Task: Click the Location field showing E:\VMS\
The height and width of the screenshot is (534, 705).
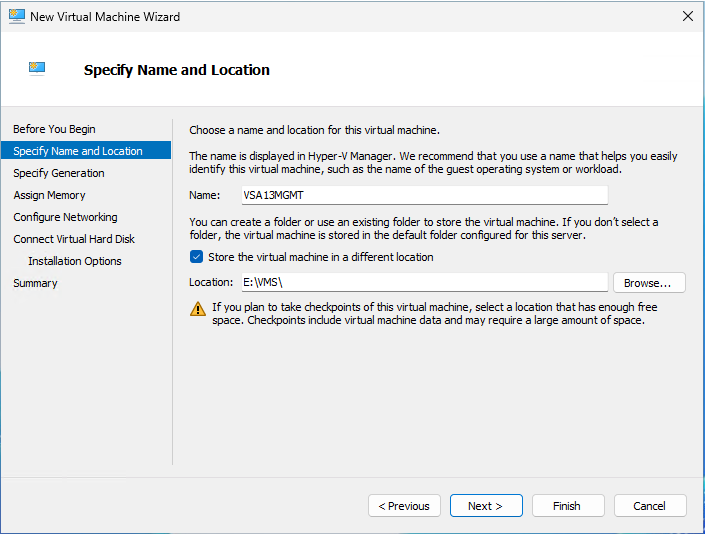Action: [x=424, y=283]
